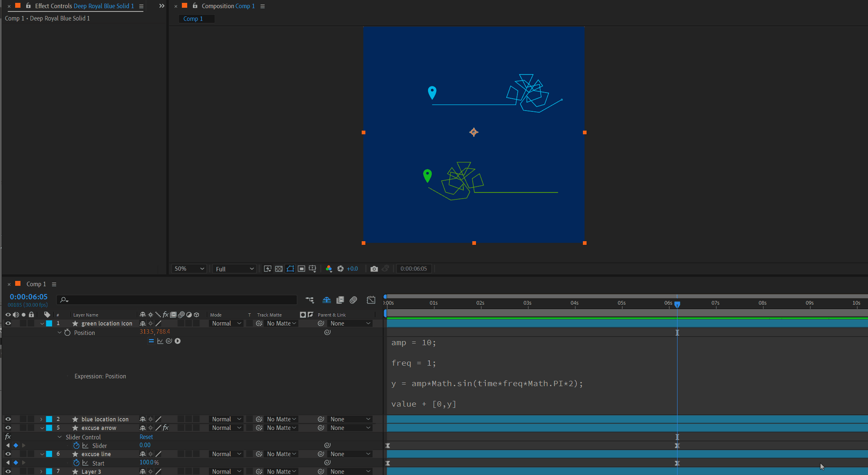Expand the blue location icon layer
Screen dimensions: 868x475
point(41,419)
